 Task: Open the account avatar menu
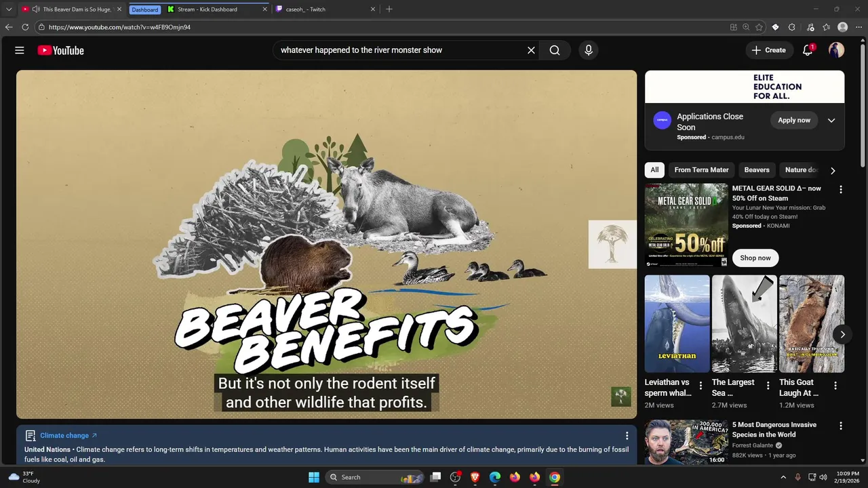click(x=836, y=50)
